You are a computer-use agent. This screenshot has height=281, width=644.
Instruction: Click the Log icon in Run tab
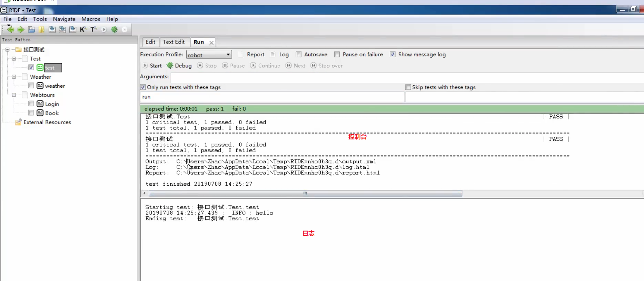[273, 54]
